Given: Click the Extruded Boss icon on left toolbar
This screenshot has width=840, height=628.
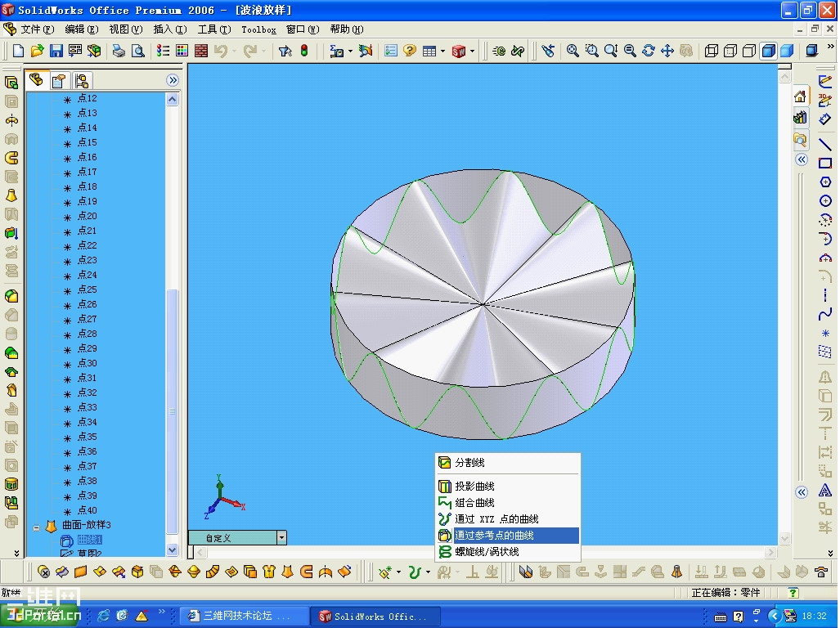Looking at the screenshot, I should (x=11, y=82).
